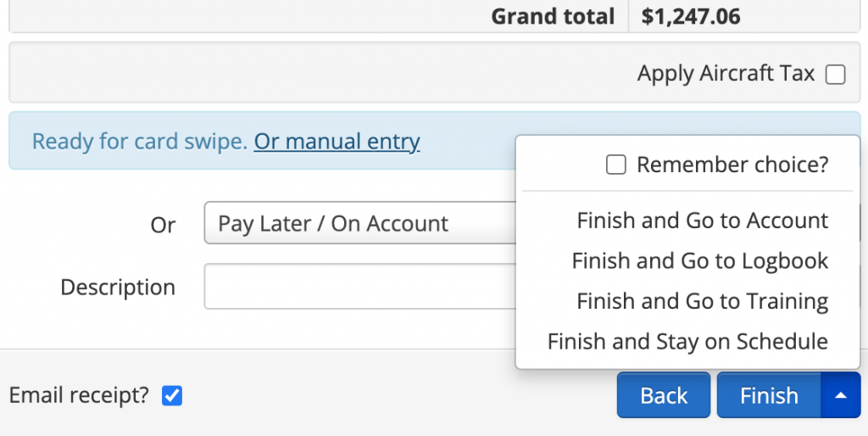
Task: Select Finish and Go to Account
Action: (702, 221)
